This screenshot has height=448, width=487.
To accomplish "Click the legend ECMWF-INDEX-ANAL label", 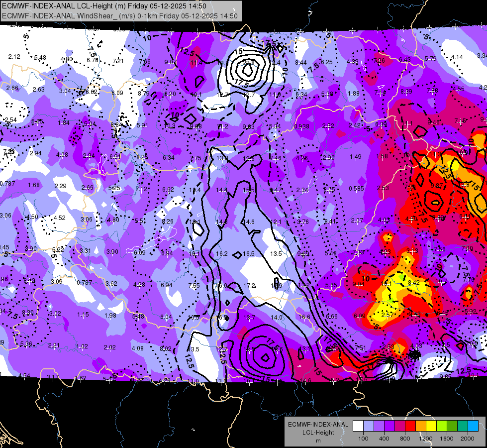I will pos(318,425).
